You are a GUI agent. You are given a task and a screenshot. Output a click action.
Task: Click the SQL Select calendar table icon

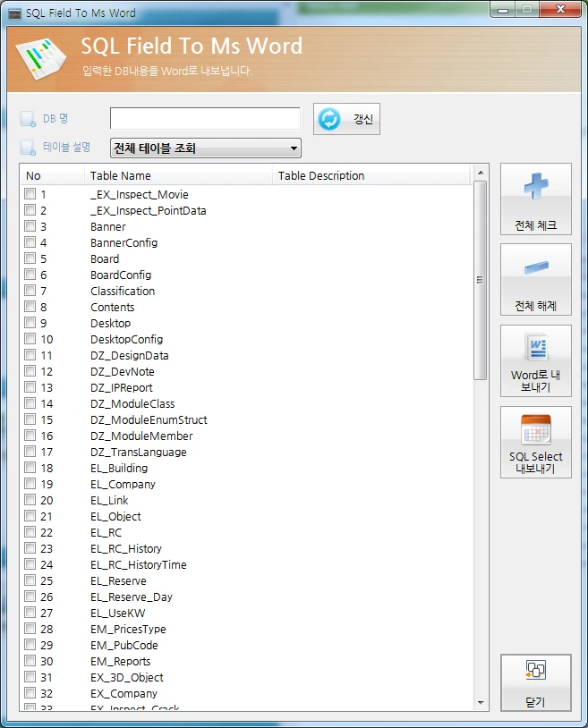(x=536, y=429)
